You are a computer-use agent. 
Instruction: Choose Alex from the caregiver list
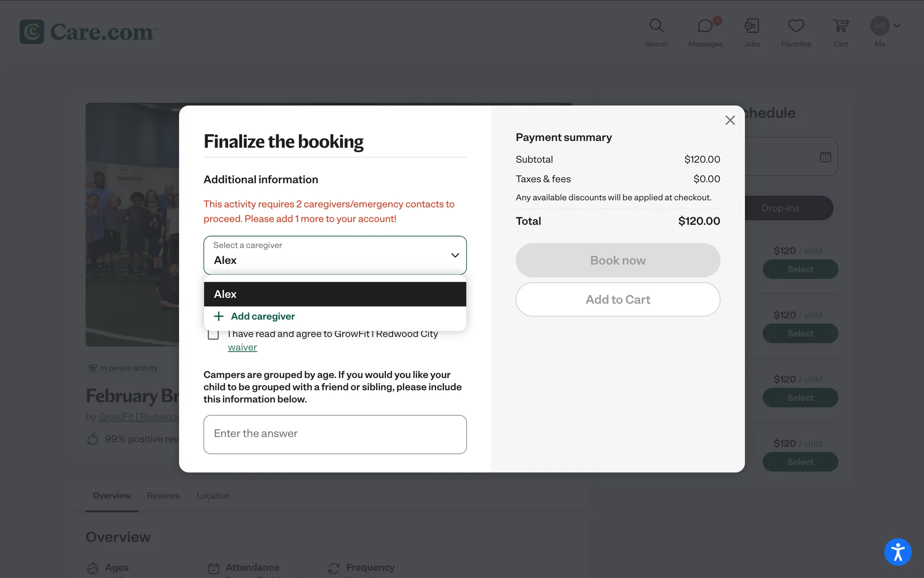[335, 294]
